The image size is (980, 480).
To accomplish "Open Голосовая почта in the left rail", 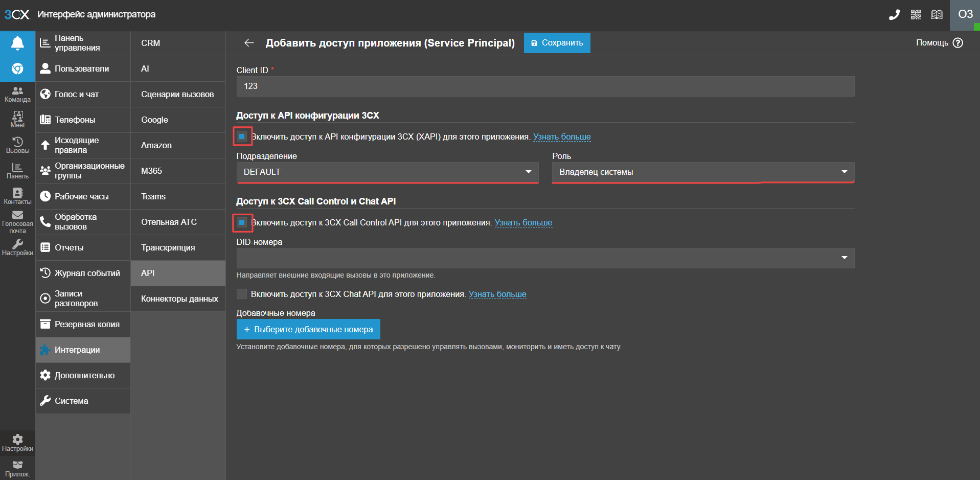I will click(17, 222).
